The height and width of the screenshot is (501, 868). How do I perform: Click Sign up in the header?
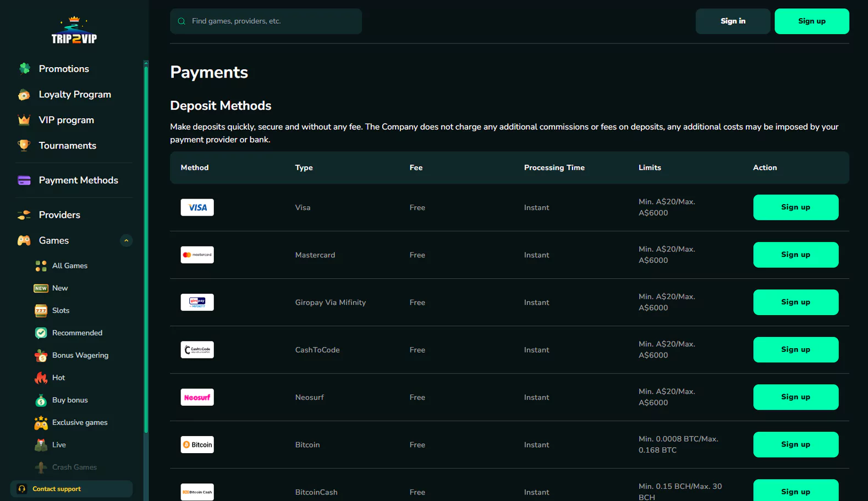pos(811,21)
